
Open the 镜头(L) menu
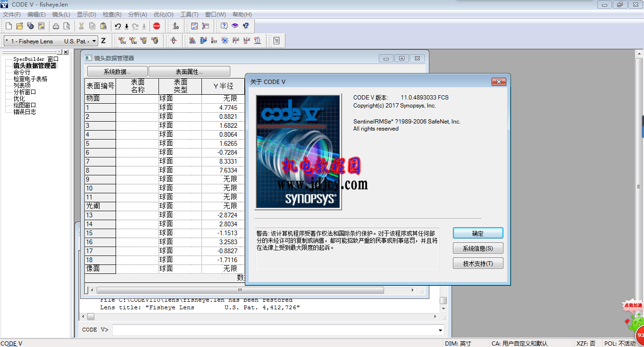point(61,15)
